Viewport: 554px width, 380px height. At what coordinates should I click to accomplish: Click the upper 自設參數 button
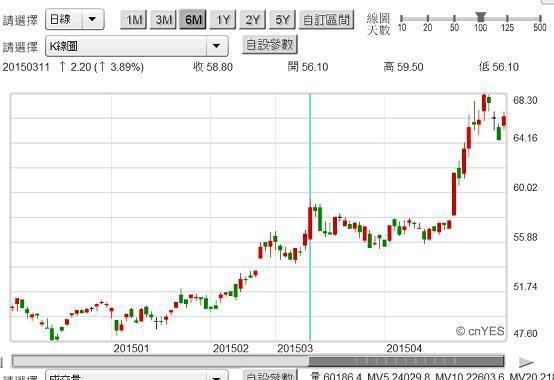pyautogui.click(x=270, y=45)
